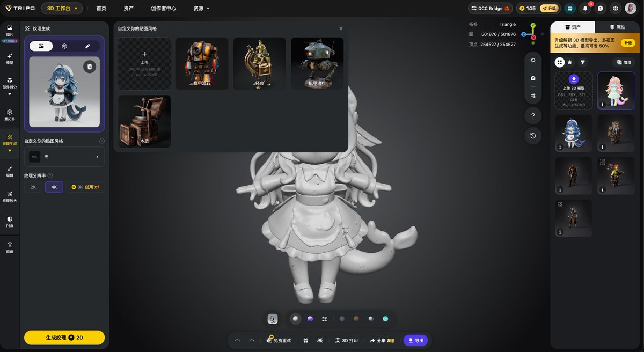
Task: Click the 3D 打印 button
Action: (x=346, y=340)
